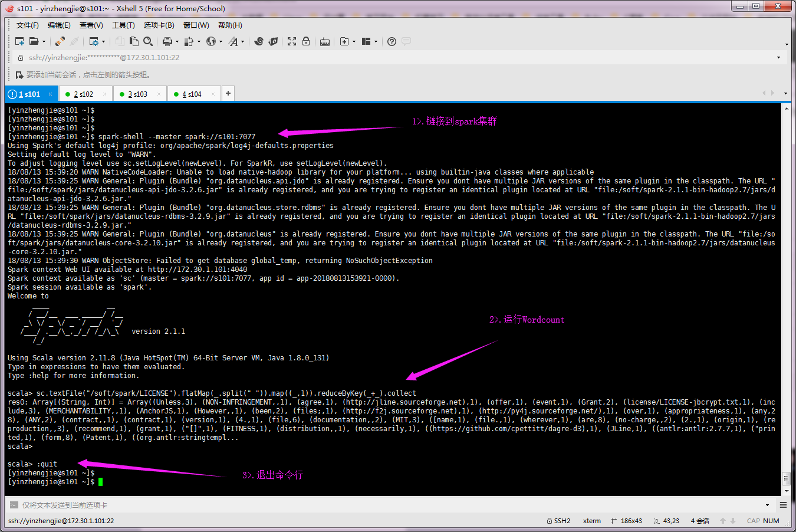This screenshot has height=532, width=796.
Task: Click the lock screen padlock icon
Action: click(x=306, y=41)
